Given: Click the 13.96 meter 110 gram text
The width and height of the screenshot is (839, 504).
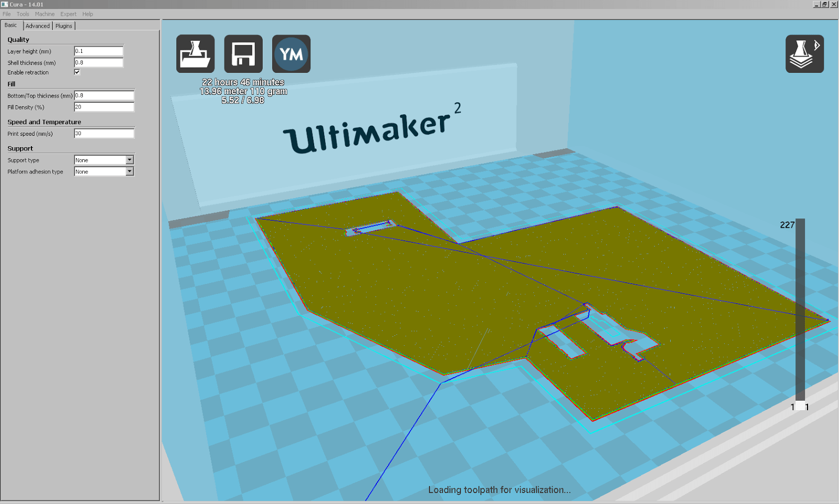Looking at the screenshot, I should (243, 91).
